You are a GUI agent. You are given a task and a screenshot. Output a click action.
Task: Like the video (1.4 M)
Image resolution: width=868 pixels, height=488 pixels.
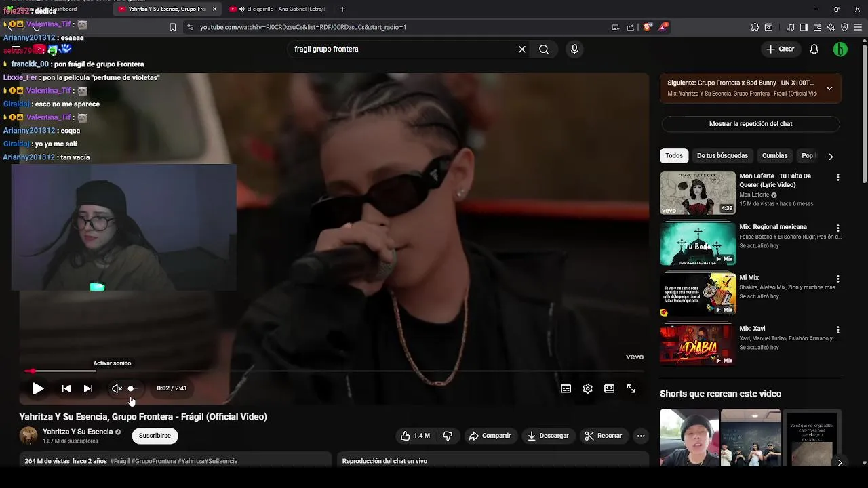(x=415, y=436)
